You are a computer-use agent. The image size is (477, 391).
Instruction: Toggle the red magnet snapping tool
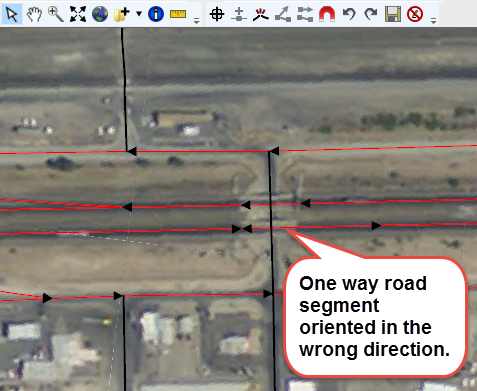coord(327,14)
